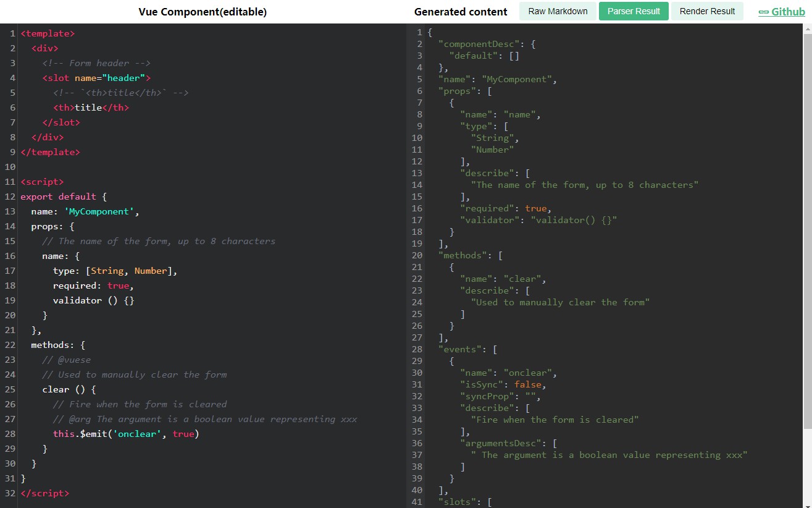Click line number 22 in editor gutter
Image resolution: width=812 pixels, height=508 pixels.
(x=9, y=345)
